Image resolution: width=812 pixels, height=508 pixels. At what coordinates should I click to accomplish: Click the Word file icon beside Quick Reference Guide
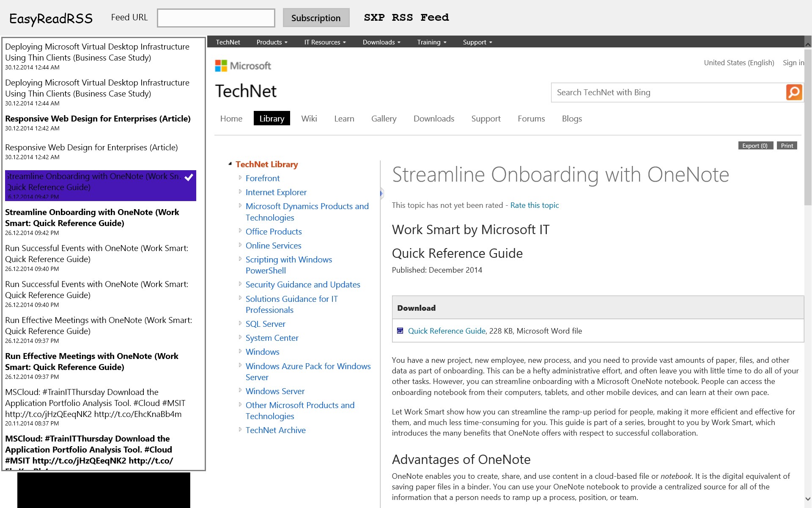coord(400,331)
